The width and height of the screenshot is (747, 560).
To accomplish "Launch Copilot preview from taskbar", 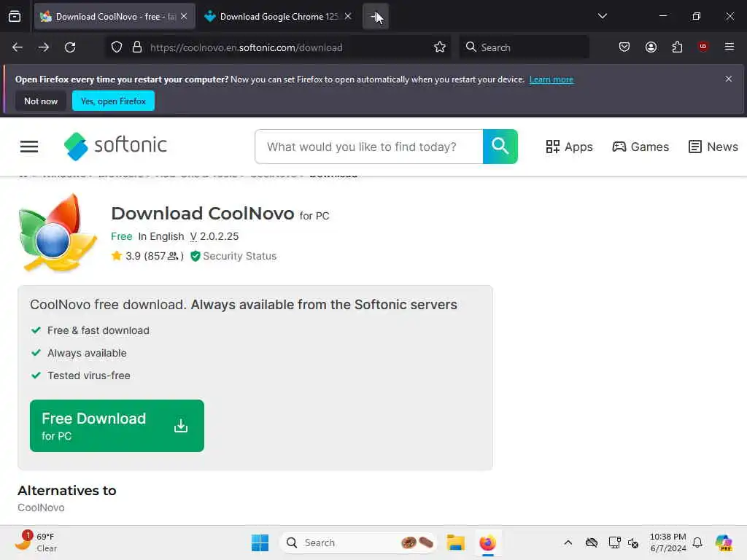I will click(724, 542).
